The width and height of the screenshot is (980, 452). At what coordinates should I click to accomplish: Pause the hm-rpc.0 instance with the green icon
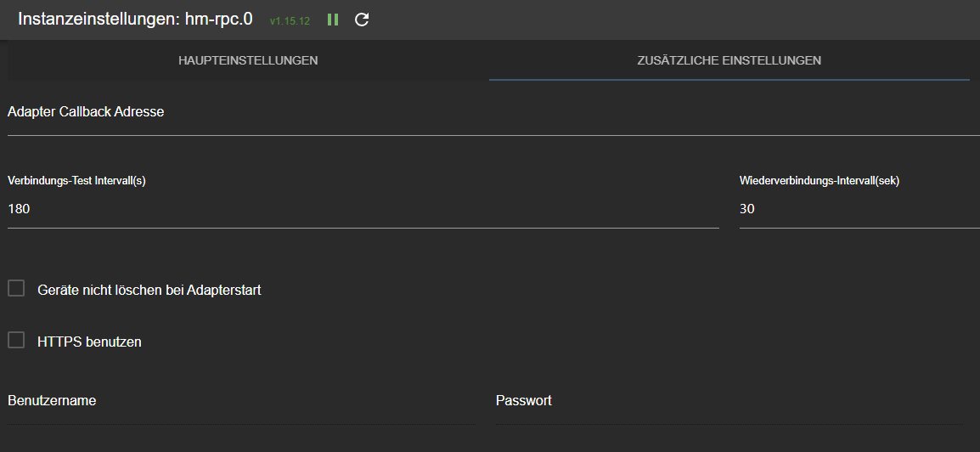pos(333,20)
